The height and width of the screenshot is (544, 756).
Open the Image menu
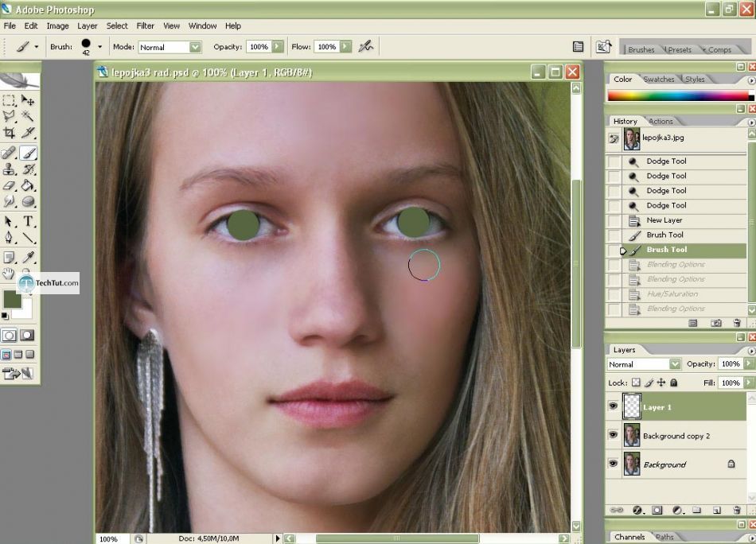coord(57,26)
